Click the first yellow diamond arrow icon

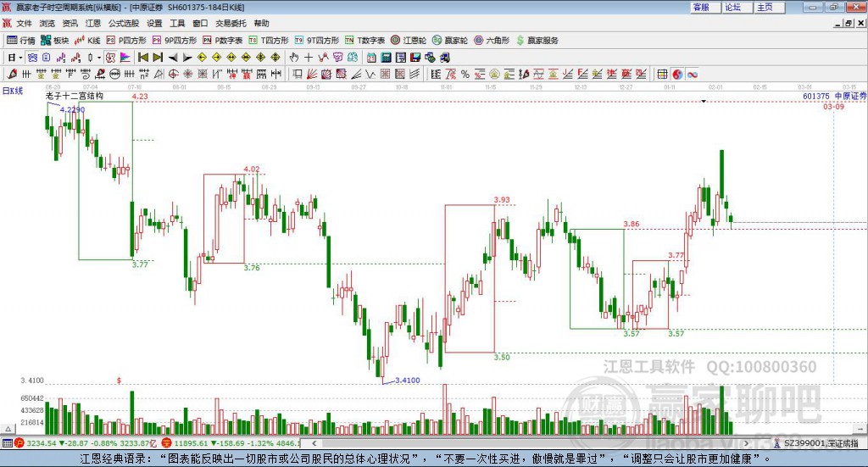pos(202,58)
